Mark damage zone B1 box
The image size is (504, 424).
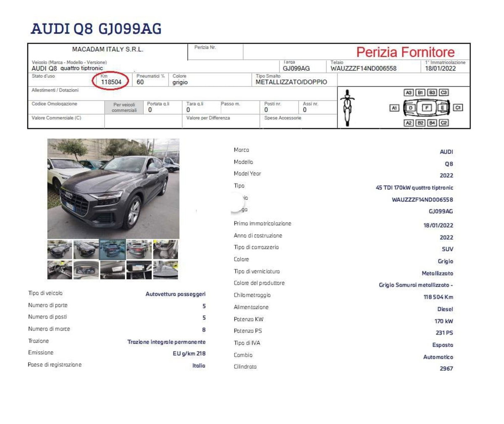coord(420,92)
